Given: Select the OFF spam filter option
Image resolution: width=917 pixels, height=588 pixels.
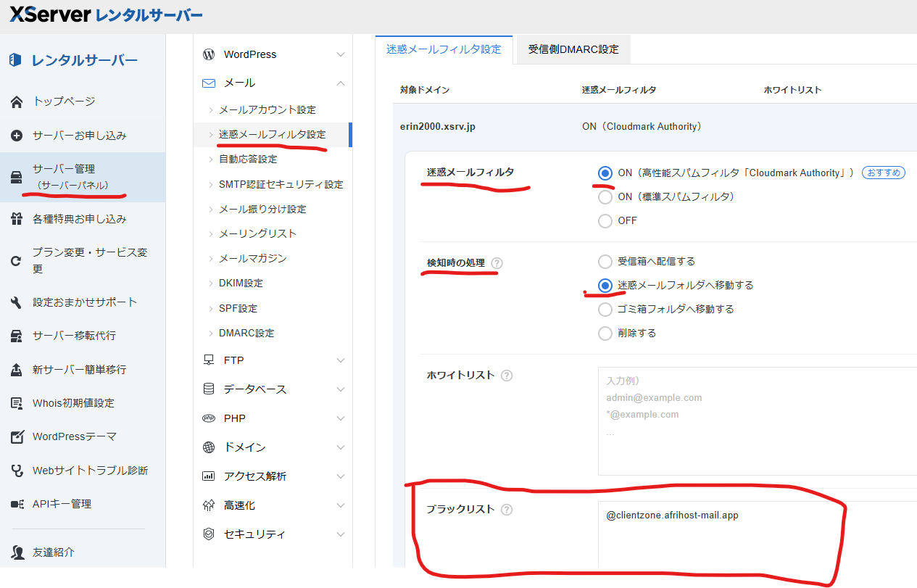Looking at the screenshot, I should (x=605, y=220).
